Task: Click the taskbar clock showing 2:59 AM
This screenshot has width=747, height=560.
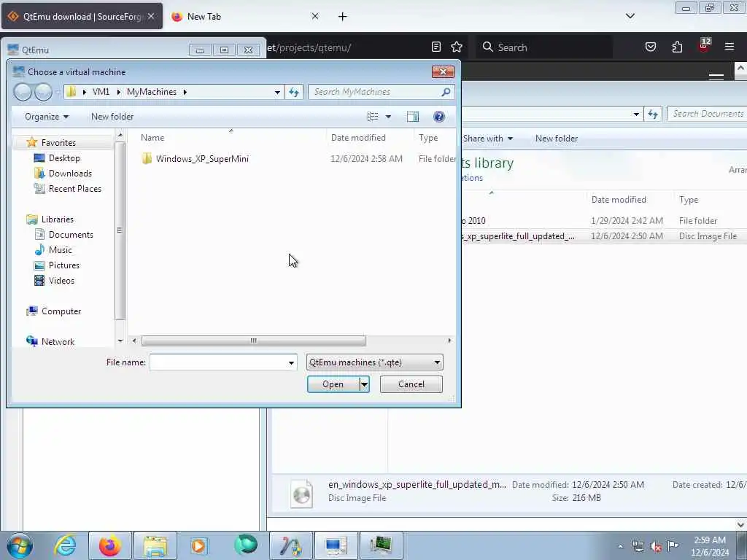Action: click(710, 546)
